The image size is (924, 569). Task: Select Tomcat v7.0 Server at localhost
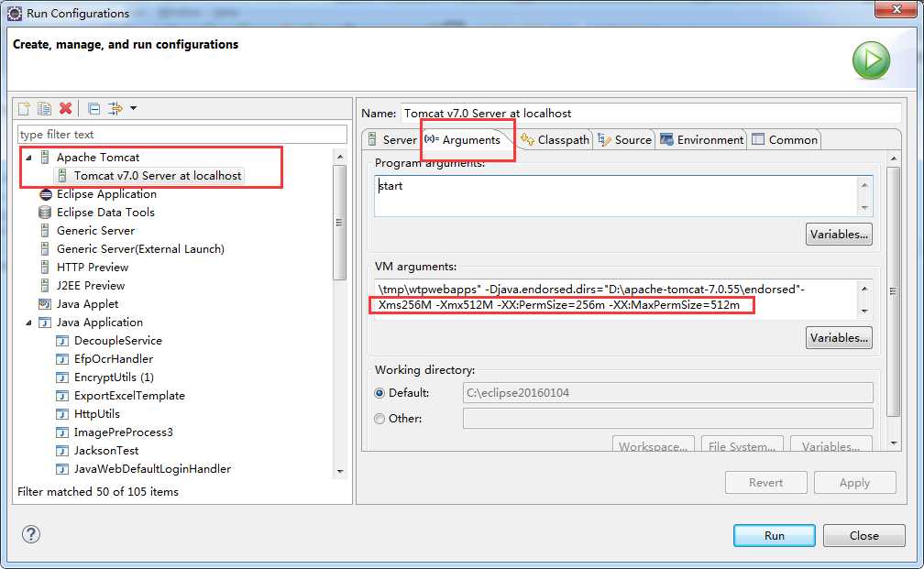pos(158,176)
